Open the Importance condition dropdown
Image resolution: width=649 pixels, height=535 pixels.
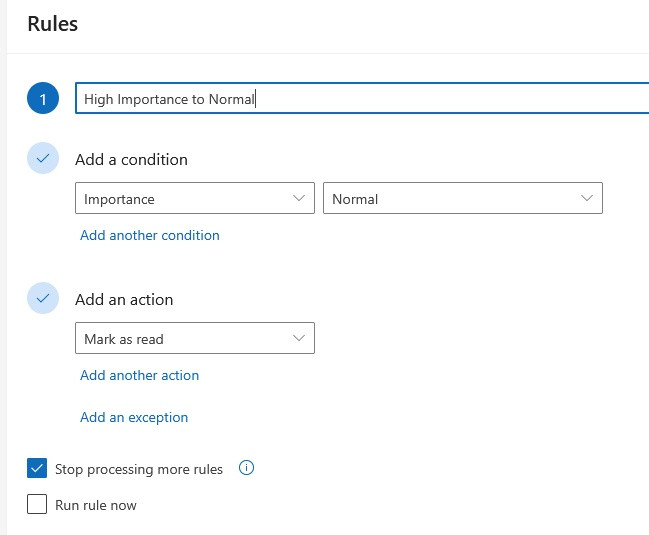pos(195,198)
